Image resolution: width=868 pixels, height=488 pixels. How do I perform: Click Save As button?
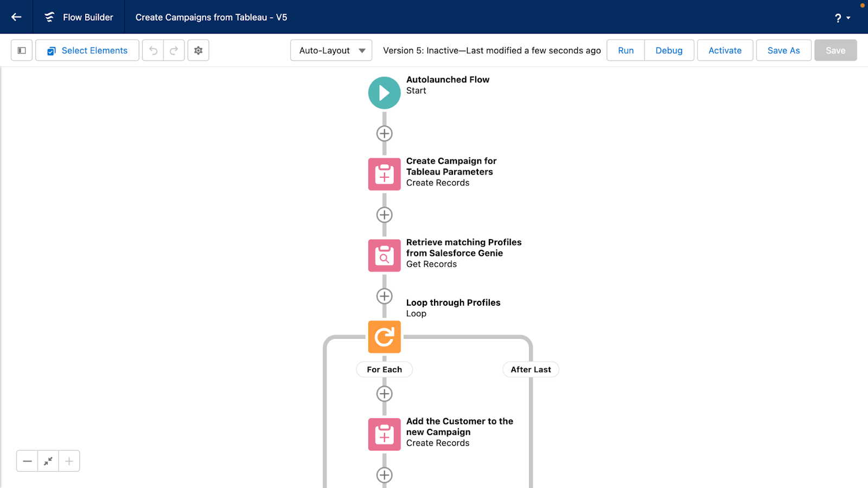(x=783, y=50)
